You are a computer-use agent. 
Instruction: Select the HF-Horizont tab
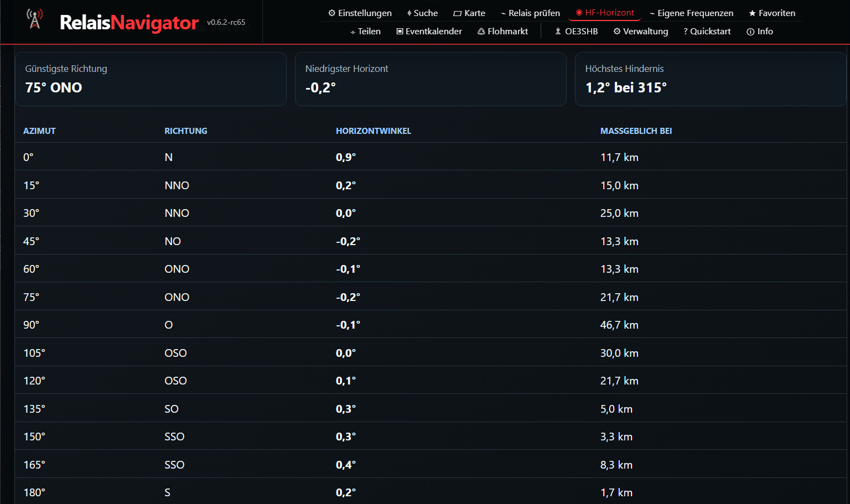[605, 13]
